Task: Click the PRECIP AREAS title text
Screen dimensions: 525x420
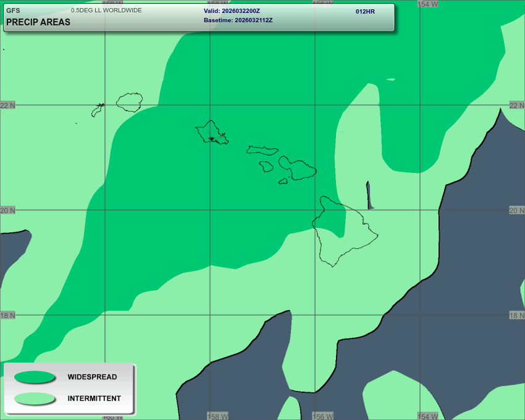Action: (38, 22)
